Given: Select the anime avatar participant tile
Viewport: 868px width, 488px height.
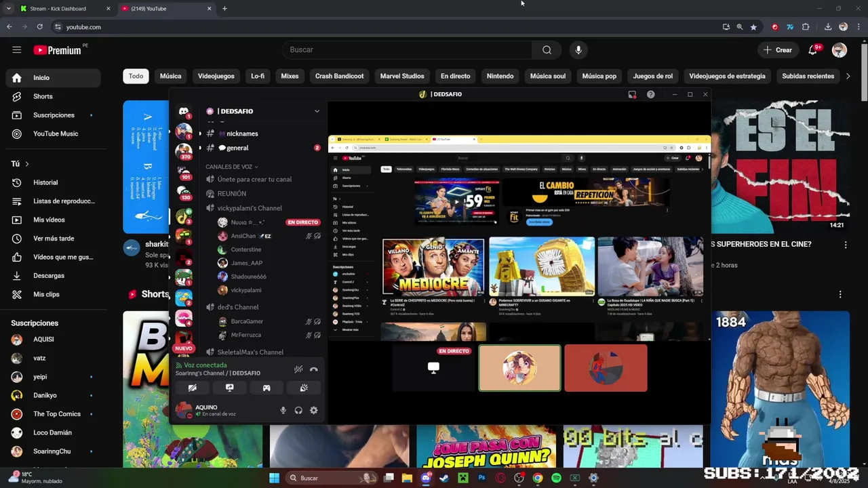Looking at the screenshot, I should [520, 368].
